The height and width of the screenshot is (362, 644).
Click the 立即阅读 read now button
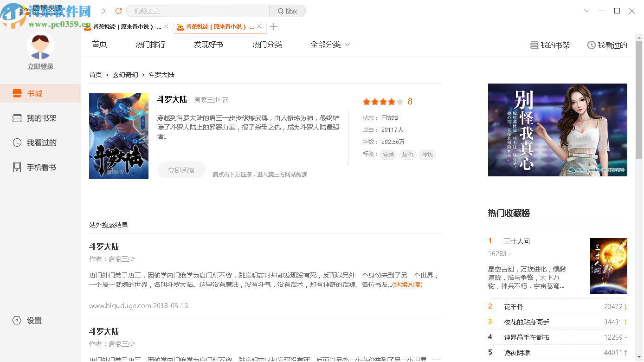181,170
